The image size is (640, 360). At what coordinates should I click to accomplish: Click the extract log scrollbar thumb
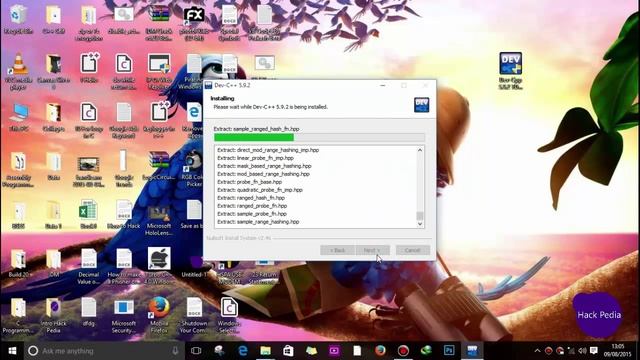(x=420, y=216)
